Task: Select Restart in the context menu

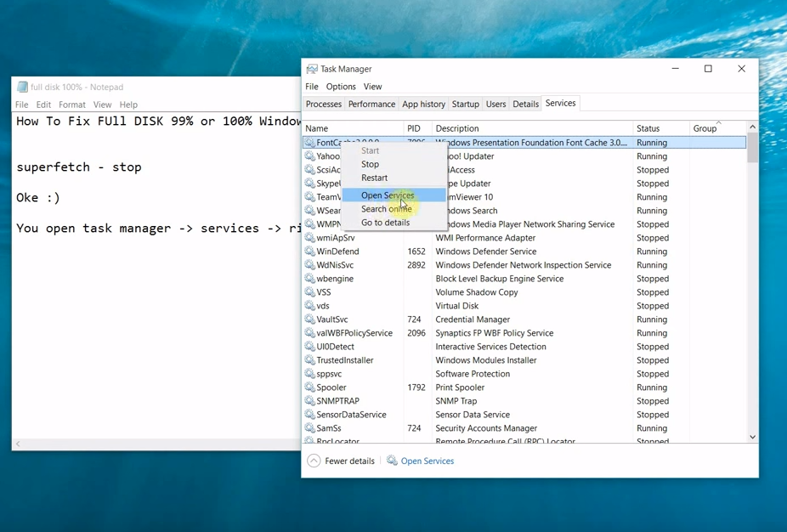Action: (374, 178)
